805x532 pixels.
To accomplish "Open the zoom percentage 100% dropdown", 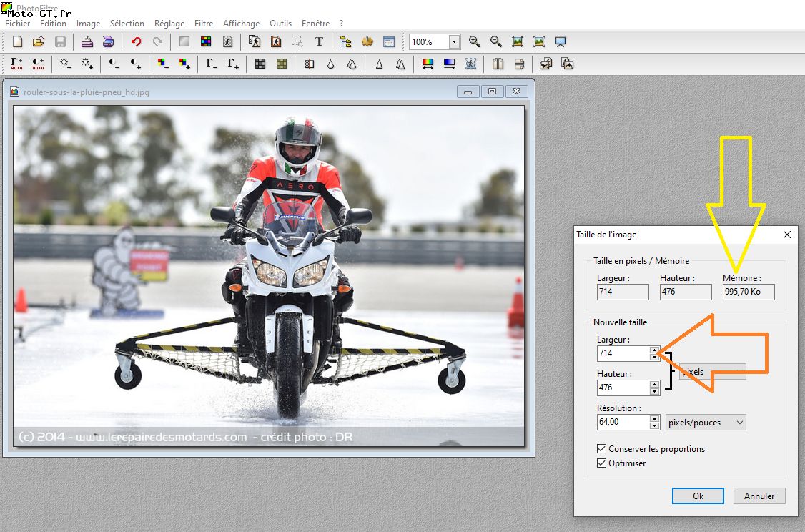I will (454, 42).
